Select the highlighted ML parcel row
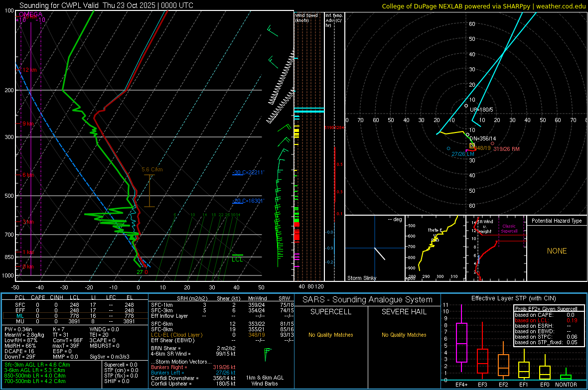Image resolution: width=588 pixels, height=390 pixels. click(x=75, y=316)
